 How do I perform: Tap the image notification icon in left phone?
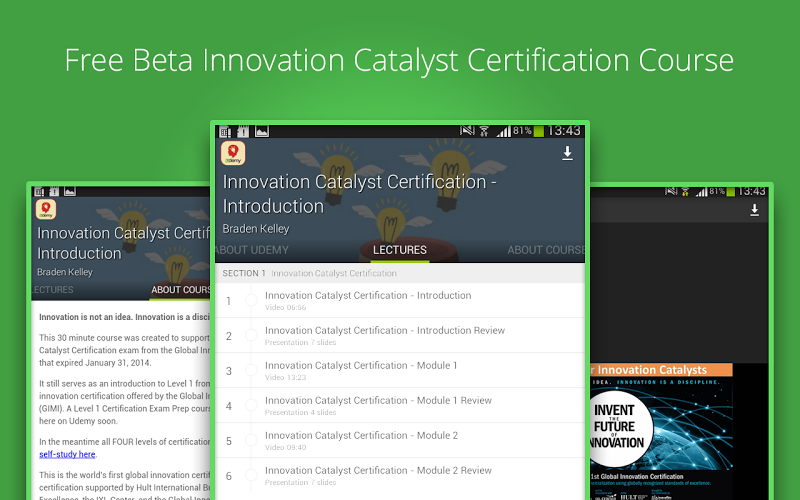pyautogui.click(x=70, y=191)
